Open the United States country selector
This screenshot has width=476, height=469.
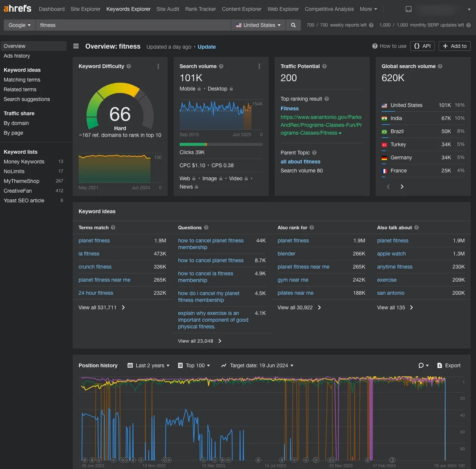pos(258,25)
